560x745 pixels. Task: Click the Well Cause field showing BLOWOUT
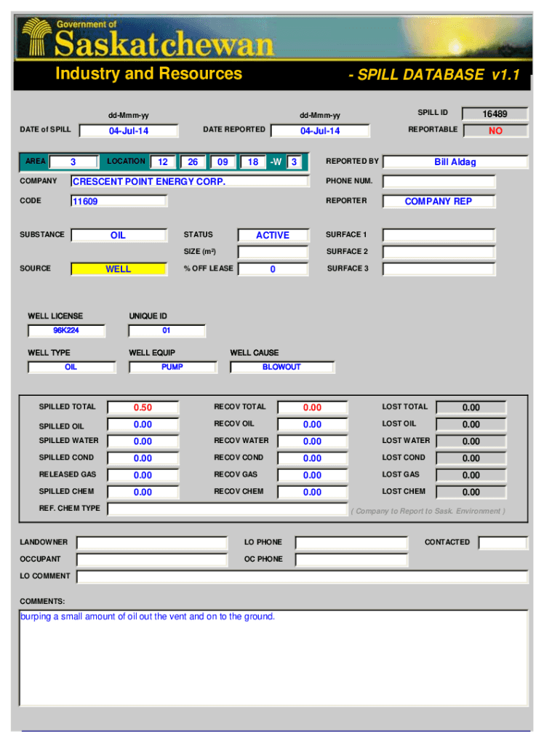tap(281, 367)
